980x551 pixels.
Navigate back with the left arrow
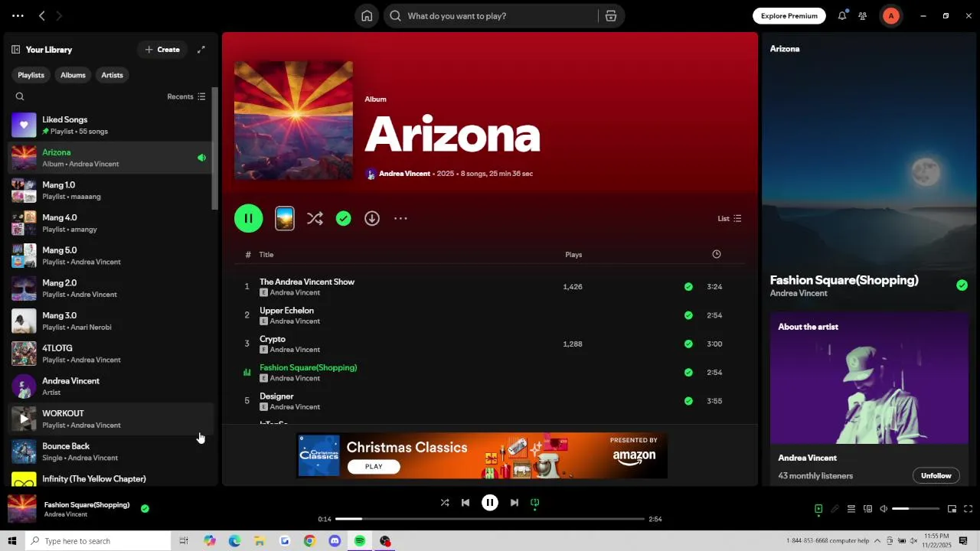pos(42,16)
